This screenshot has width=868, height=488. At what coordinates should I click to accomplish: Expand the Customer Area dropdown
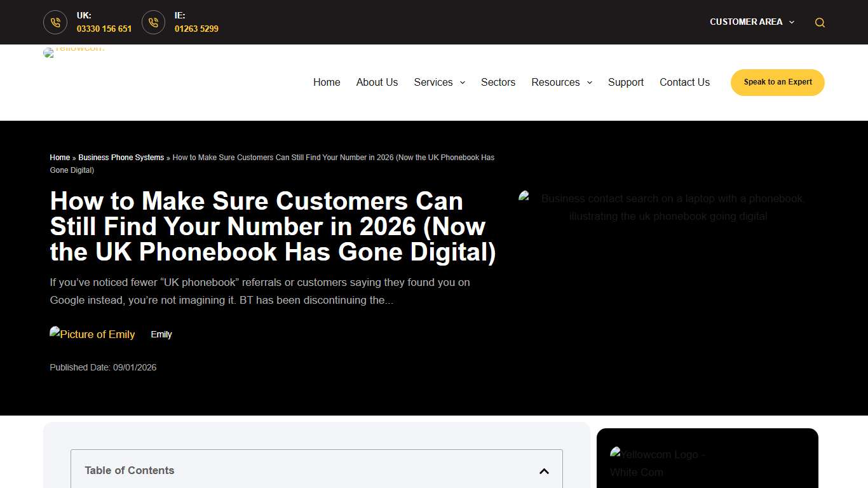click(752, 22)
